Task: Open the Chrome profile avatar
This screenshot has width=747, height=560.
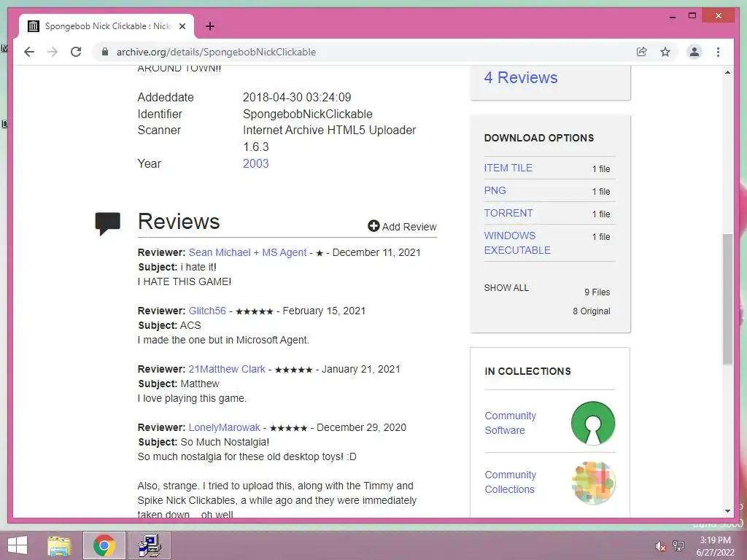Action: (x=694, y=52)
